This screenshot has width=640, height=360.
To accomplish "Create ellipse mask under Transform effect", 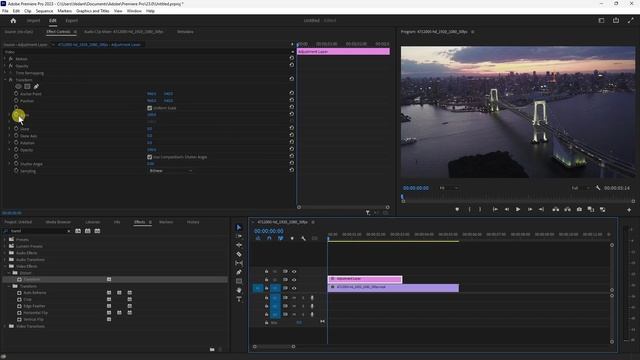I will (18, 87).
